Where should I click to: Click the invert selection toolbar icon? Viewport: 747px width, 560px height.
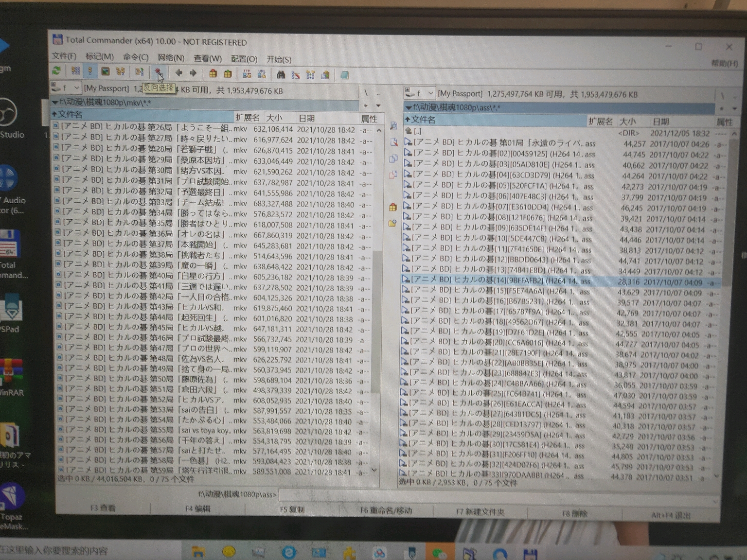tap(158, 72)
